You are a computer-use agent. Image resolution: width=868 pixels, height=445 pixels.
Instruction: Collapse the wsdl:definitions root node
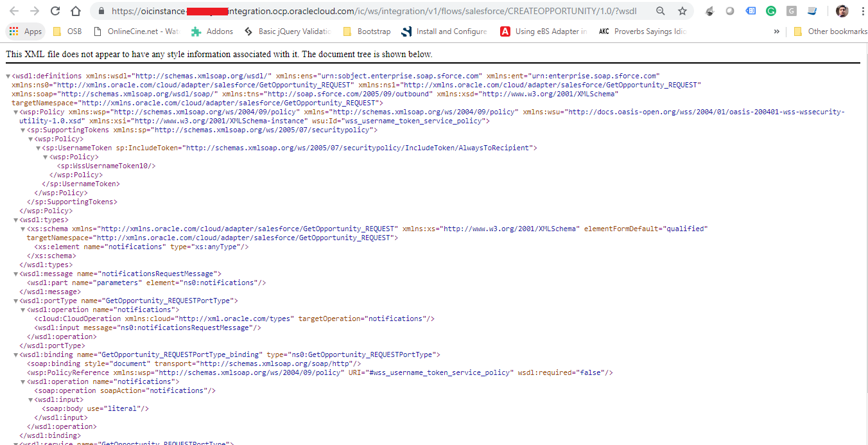pos(8,76)
